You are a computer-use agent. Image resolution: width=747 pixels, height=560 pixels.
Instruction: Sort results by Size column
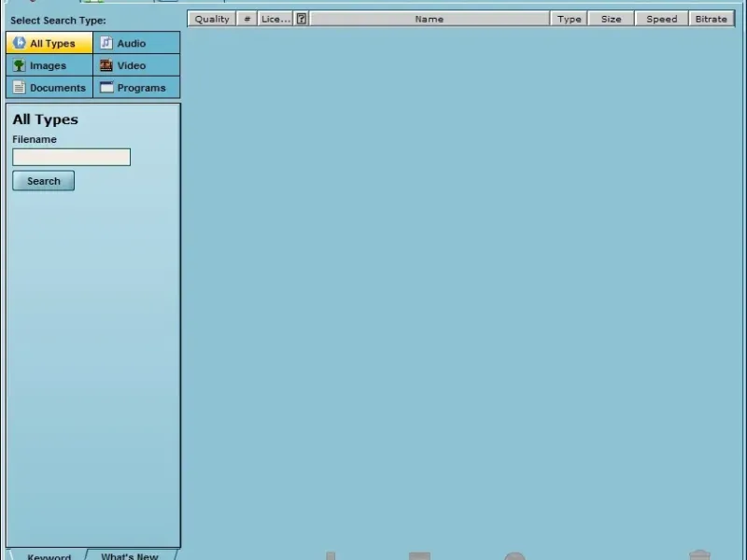[x=612, y=19]
